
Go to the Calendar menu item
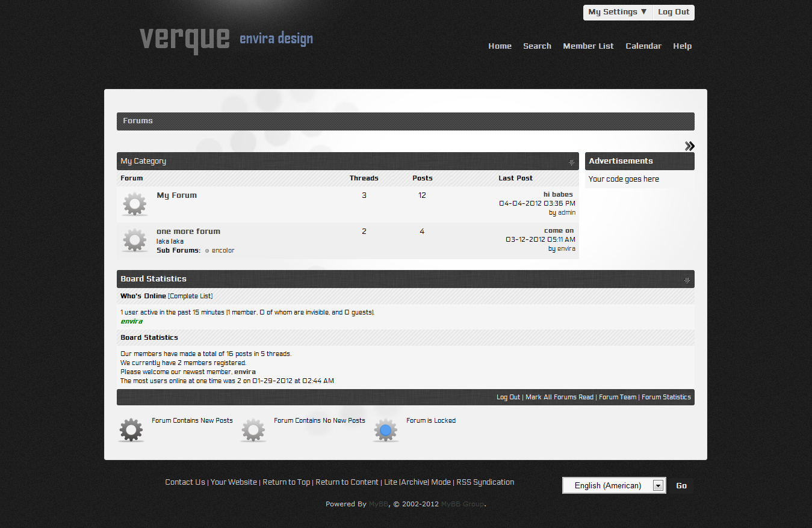point(643,46)
